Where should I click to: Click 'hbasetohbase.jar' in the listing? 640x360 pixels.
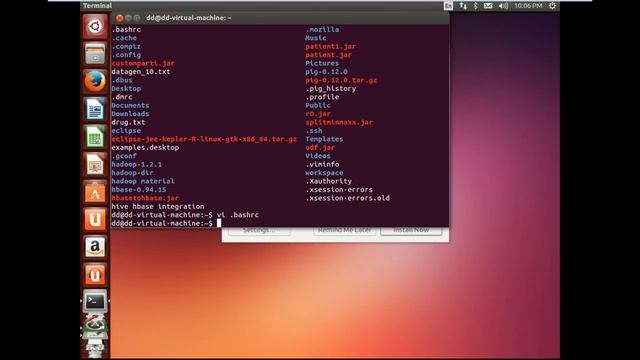(145, 198)
